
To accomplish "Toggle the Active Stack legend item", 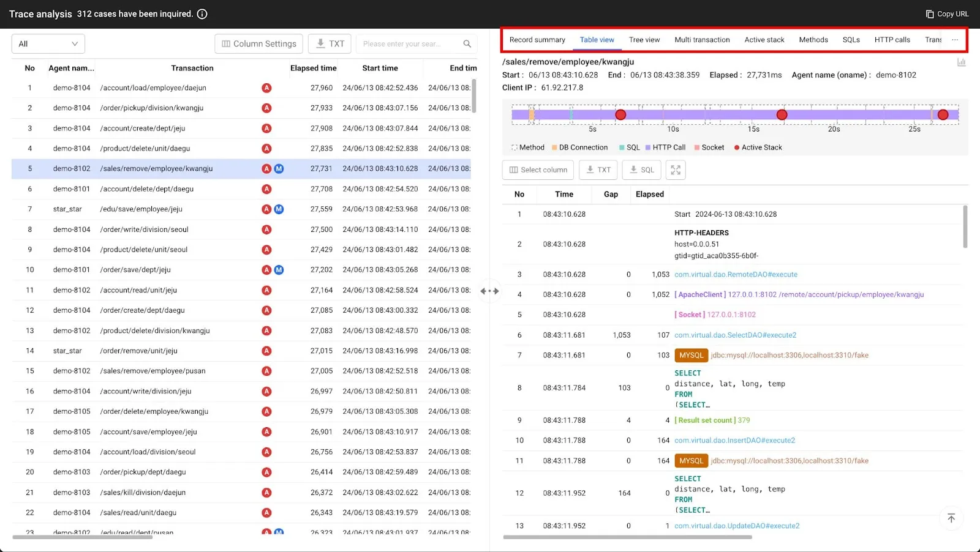I will 758,147.
